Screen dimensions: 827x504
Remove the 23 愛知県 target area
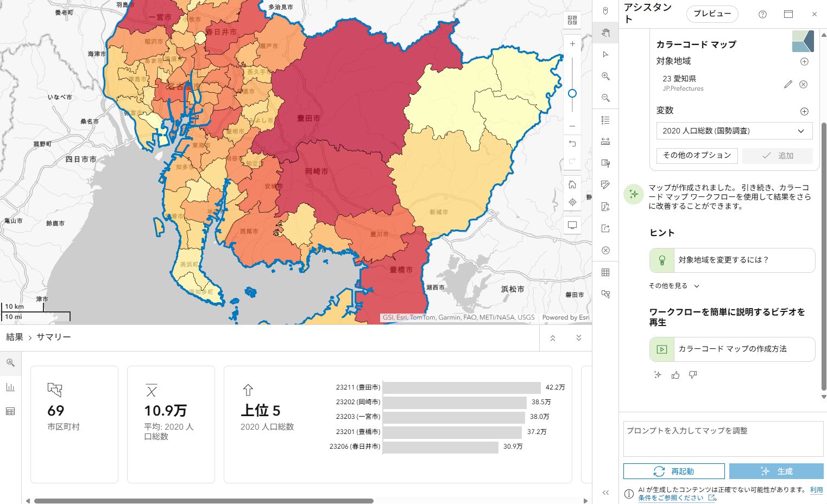(x=804, y=84)
